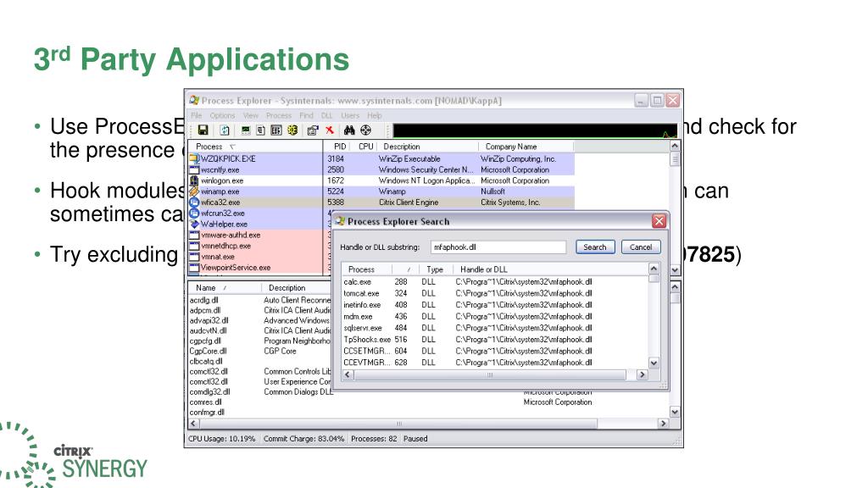868x488 pixels.
Task: Select the wscntfy.exe process row
Action: [381, 169]
